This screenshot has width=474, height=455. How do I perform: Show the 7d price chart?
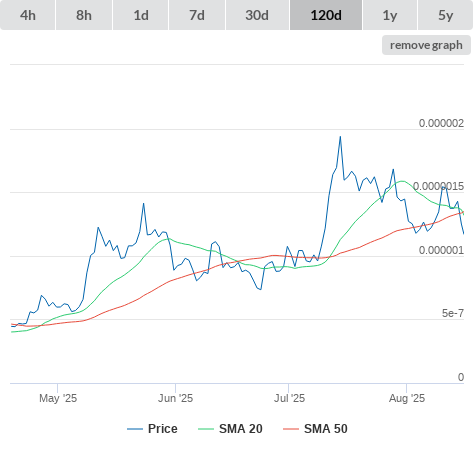tap(197, 15)
